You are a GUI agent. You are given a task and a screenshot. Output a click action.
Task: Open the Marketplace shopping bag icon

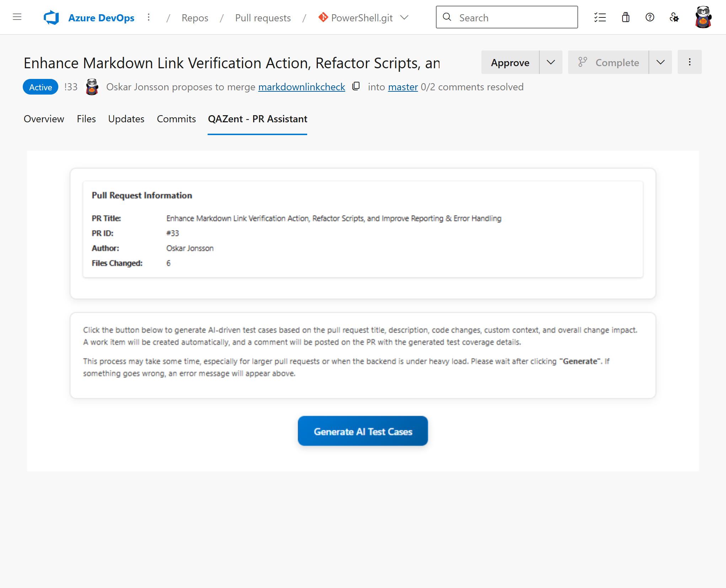point(626,17)
